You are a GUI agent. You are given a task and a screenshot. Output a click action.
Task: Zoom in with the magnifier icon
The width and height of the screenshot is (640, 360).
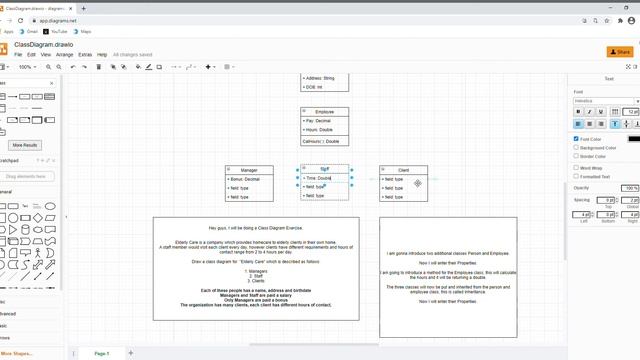pos(49,67)
